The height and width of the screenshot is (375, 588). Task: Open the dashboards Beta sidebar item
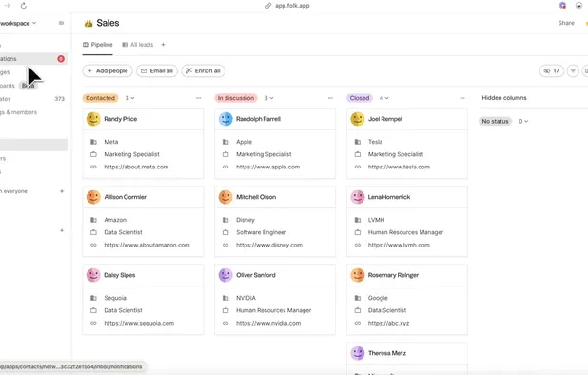(33, 86)
